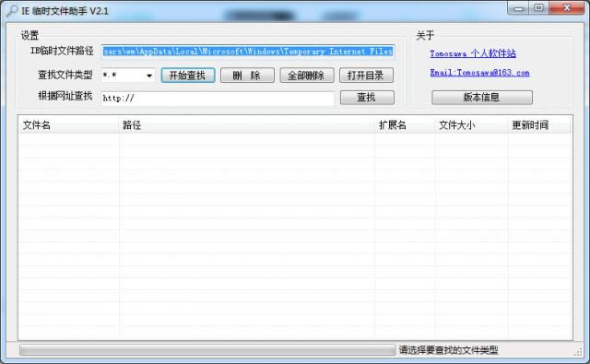Screen dimensions: 590x364
Task: Click the 查找 button beside URL field
Action: 367,98
